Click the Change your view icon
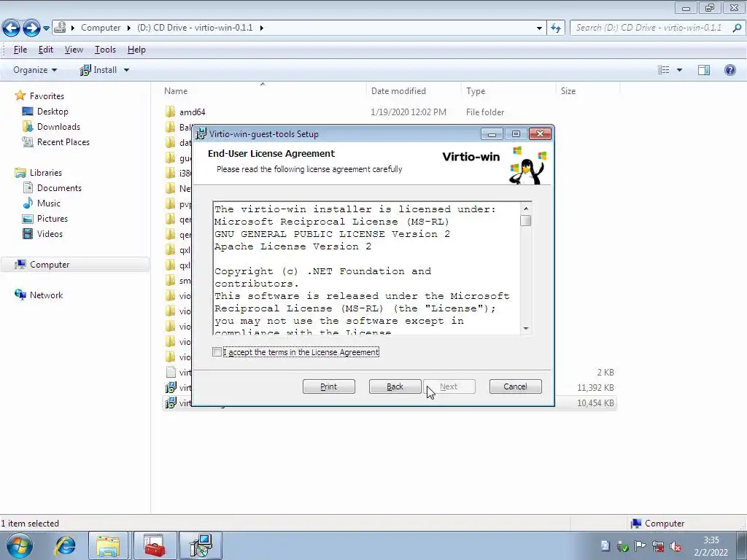Image resolution: width=747 pixels, height=560 pixels. pyautogui.click(x=663, y=70)
